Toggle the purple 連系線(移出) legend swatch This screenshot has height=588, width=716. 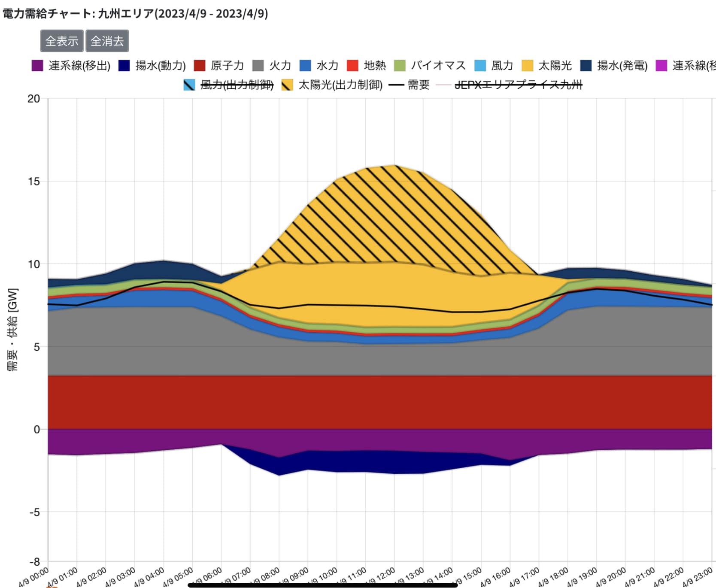click(x=37, y=66)
